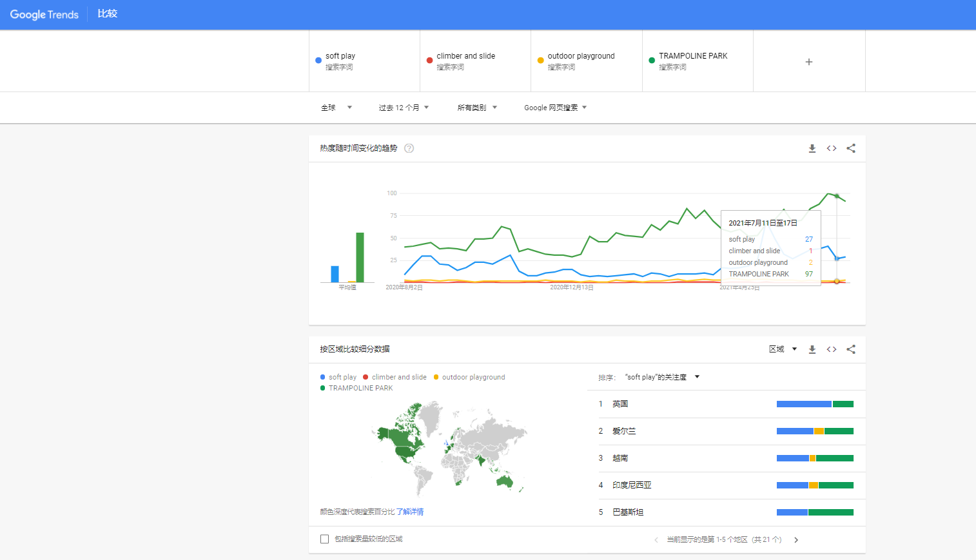Click the Google Trends logo
The image size is (976, 560).
point(44,14)
